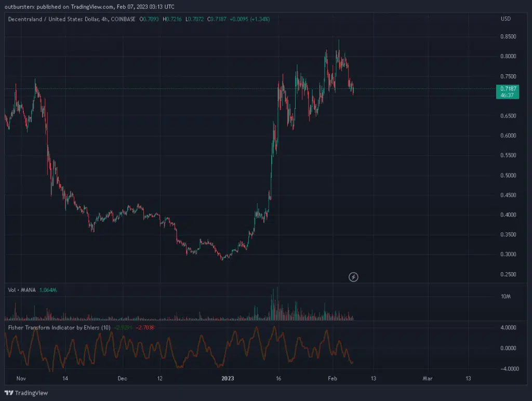Click the 14 date after Nov on time axis
This screenshot has width=532, height=401.
[x=65, y=378]
